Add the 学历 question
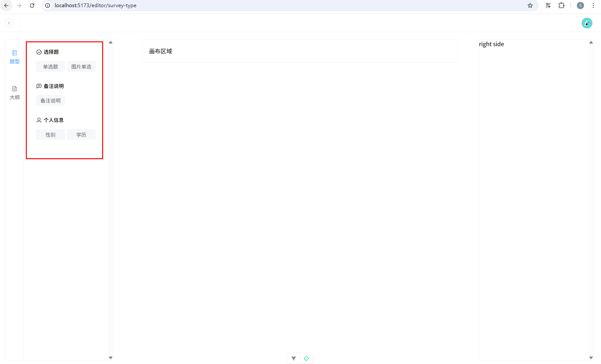This screenshot has height=364, width=601. (81, 135)
